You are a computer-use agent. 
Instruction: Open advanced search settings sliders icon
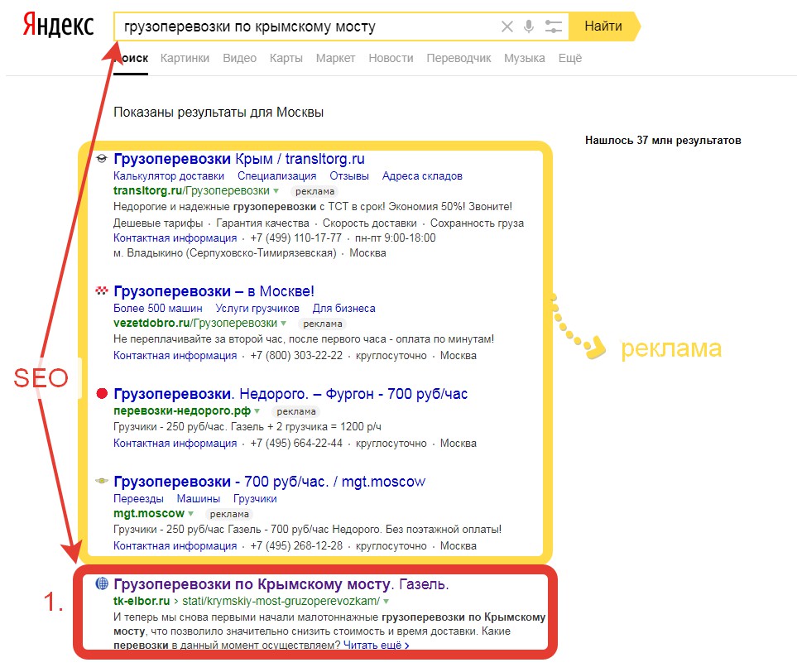point(553,26)
